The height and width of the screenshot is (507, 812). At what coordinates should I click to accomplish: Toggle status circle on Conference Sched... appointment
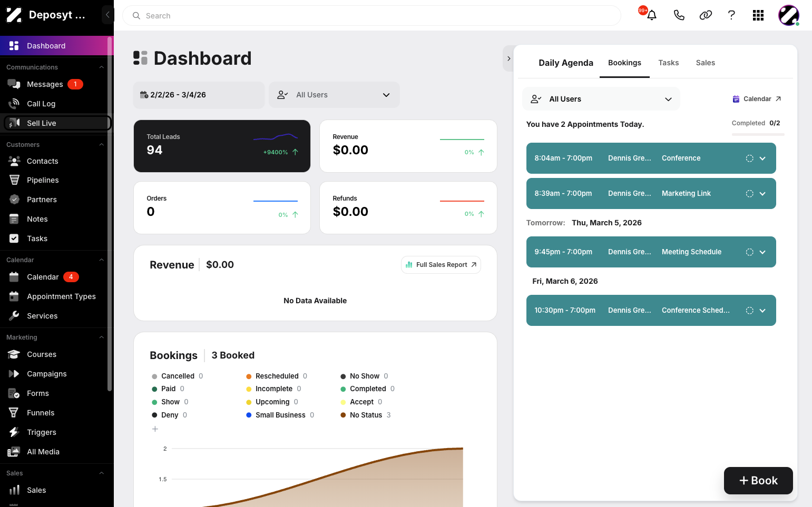[749, 311]
